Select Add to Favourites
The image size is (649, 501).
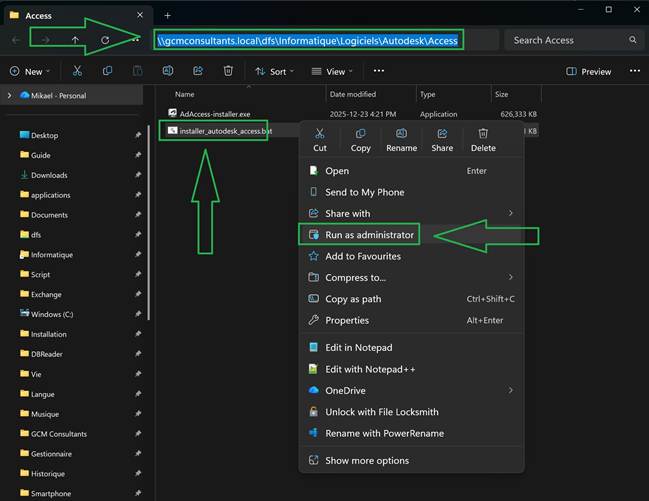412,256
